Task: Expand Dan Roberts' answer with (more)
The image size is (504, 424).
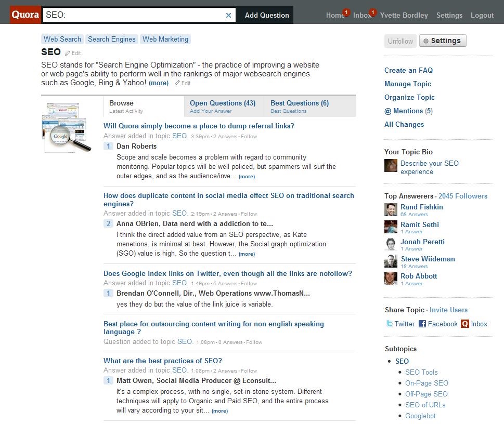Action: (247, 177)
